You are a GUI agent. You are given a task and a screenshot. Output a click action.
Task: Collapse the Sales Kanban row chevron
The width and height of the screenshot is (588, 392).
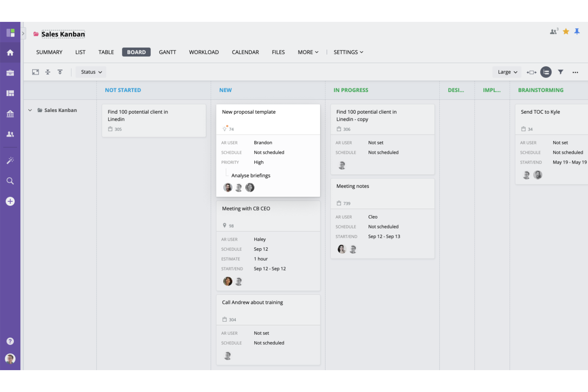point(30,110)
